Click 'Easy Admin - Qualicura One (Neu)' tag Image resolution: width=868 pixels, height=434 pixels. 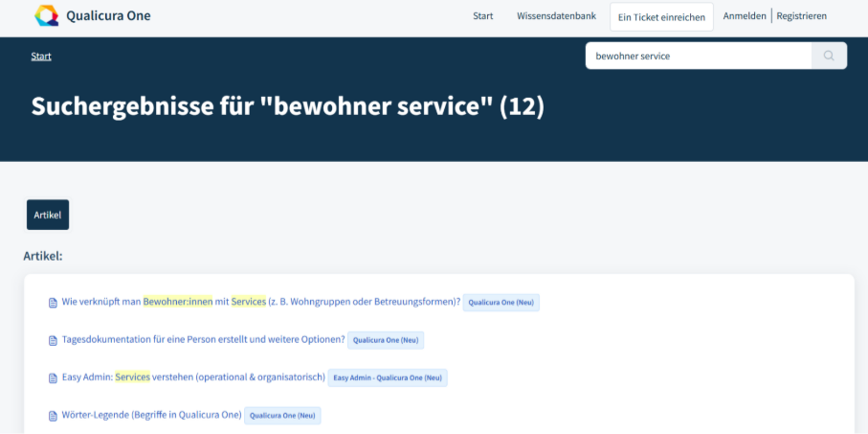coord(388,378)
